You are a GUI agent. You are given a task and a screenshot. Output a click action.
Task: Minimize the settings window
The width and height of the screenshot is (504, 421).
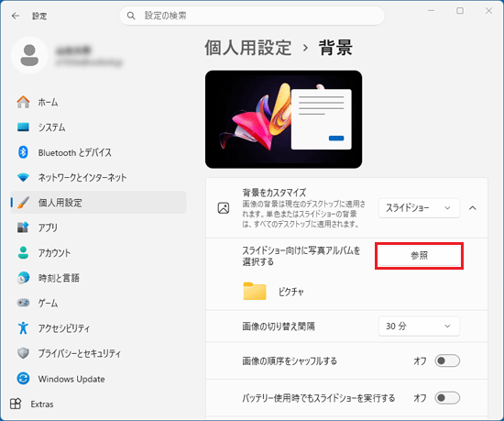[431, 11]
